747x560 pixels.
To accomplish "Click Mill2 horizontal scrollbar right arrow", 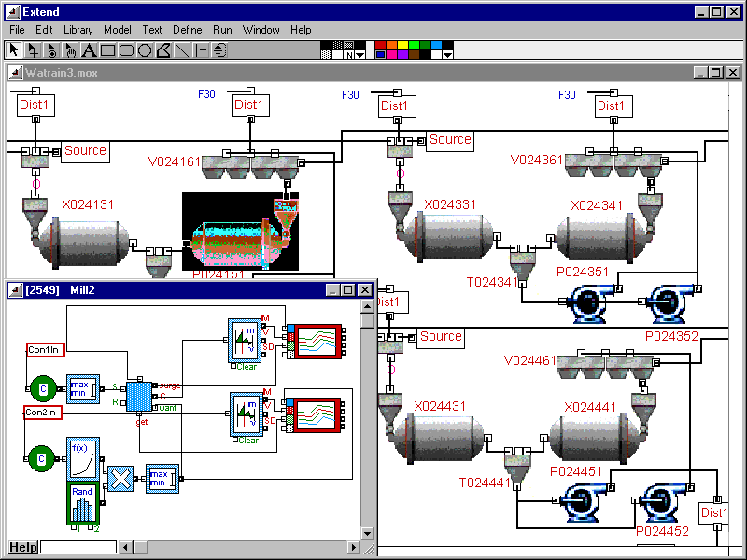I will (x=354, y=547).
